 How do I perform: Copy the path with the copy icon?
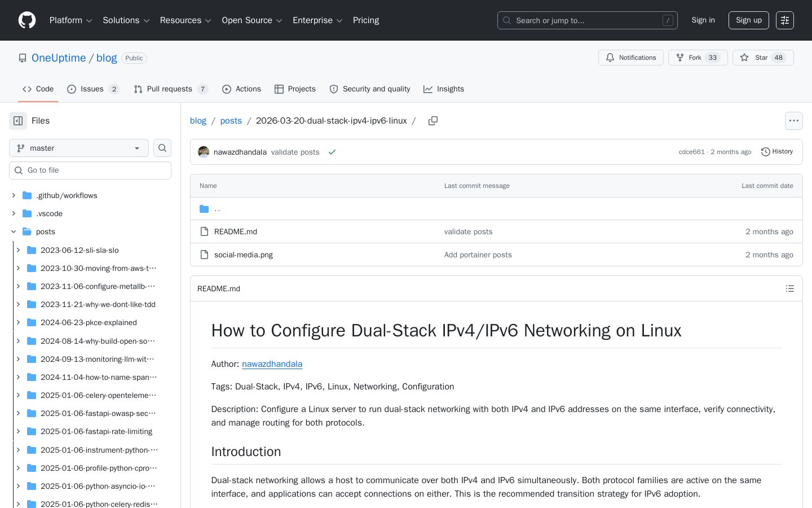point(433,121)
